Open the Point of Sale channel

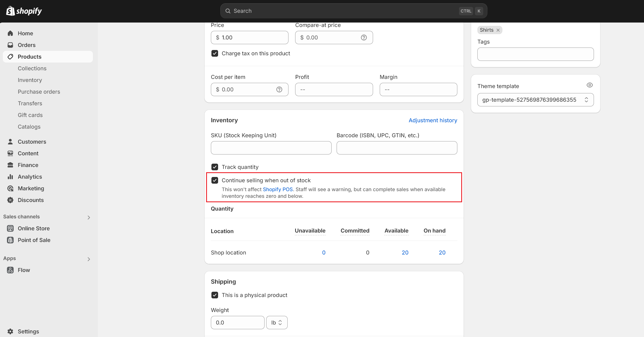click(34, 240)
